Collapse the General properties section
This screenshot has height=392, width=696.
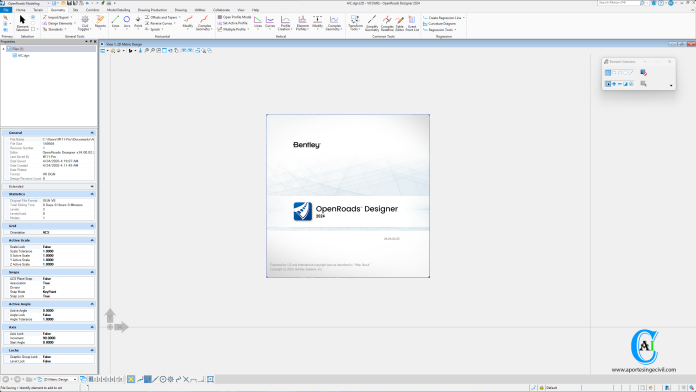pos(92,133)
